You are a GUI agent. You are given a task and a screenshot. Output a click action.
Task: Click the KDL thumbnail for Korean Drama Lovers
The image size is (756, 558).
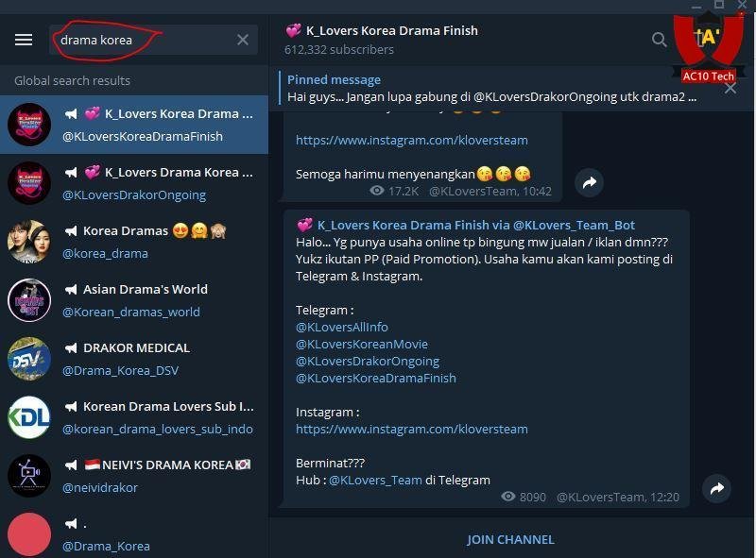29,416
